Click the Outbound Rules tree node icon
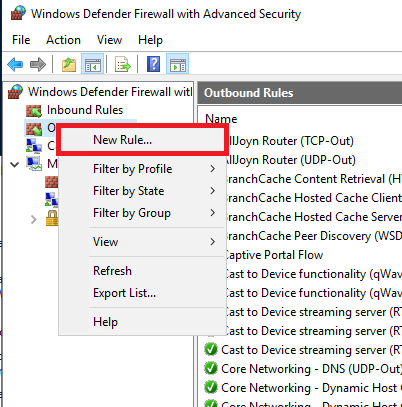The image size is (402, 407). 34,128
